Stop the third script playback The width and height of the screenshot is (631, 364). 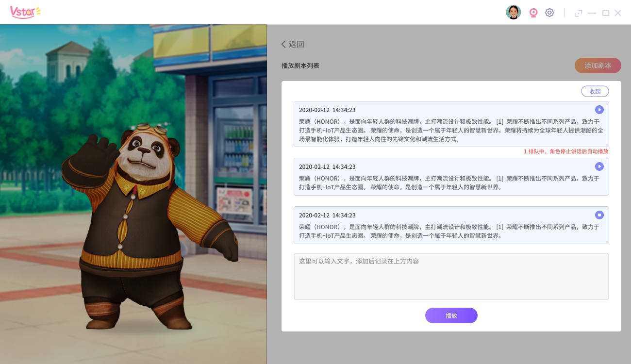[x=599, y=215]
